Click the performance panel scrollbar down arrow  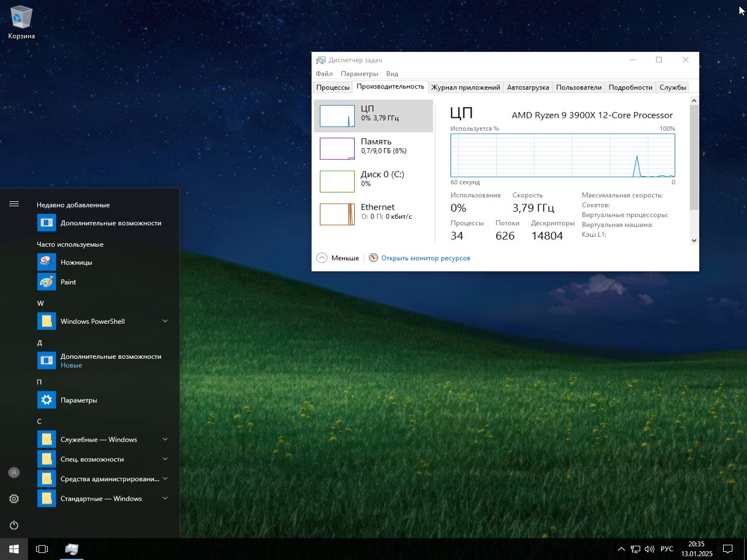click(x=694, y=240)
